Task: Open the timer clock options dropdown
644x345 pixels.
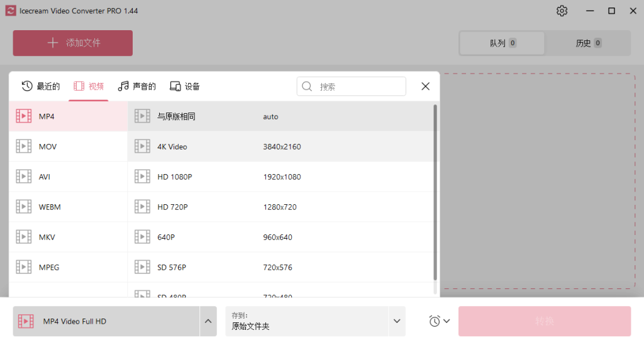Action: [x=439, y=321]
